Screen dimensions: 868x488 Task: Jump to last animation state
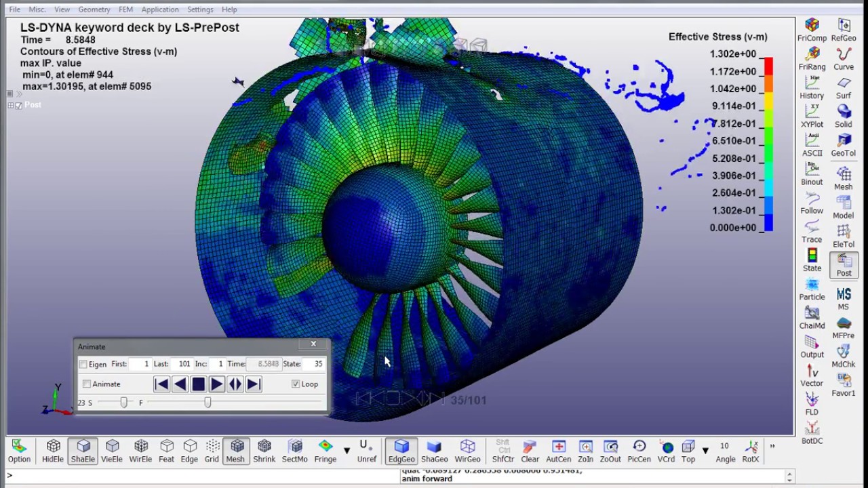253,384
